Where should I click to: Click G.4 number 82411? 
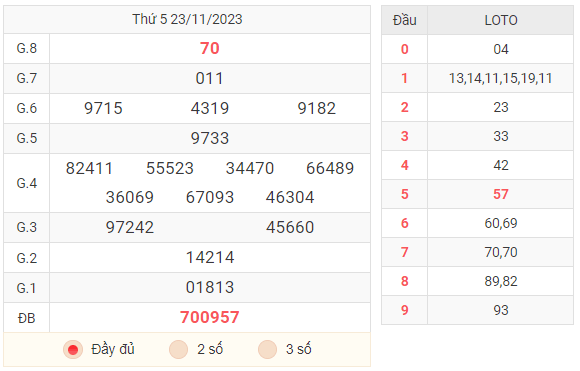click(x=90, y=168)
